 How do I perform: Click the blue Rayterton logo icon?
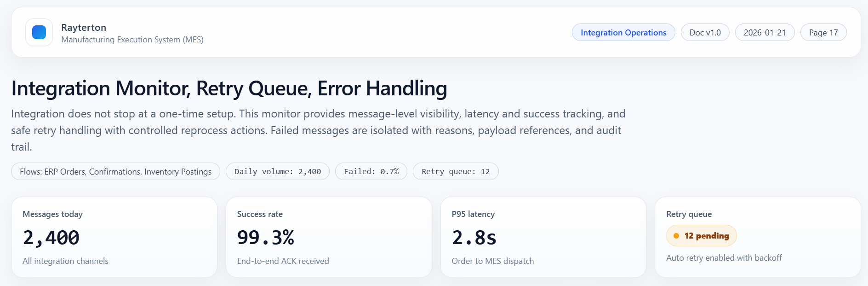39,32
